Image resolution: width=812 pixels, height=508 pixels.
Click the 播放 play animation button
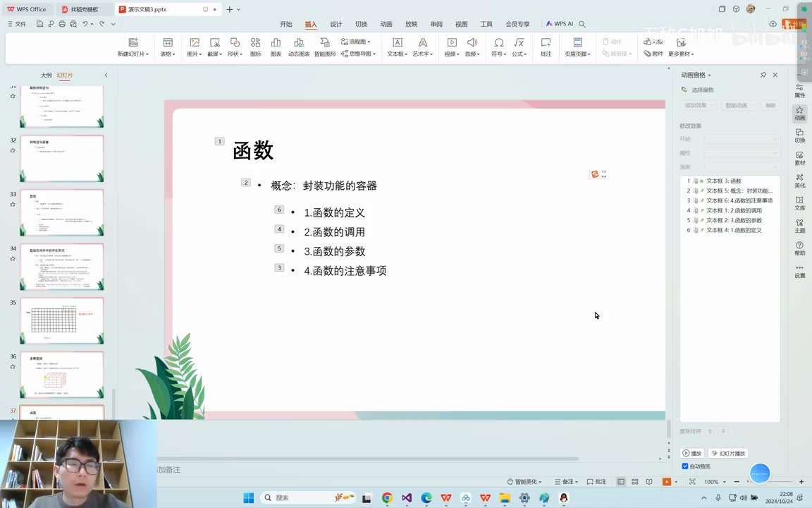(x=692, y=453)
